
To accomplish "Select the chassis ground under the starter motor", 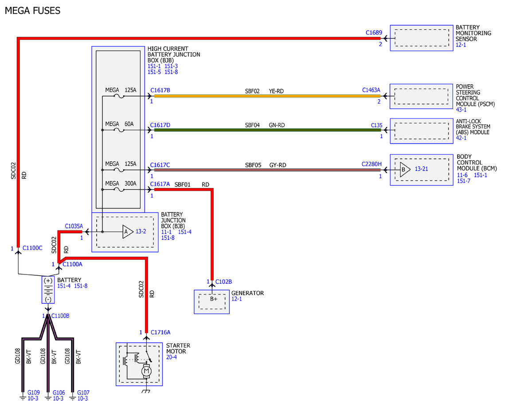I will tap(145, 391).
